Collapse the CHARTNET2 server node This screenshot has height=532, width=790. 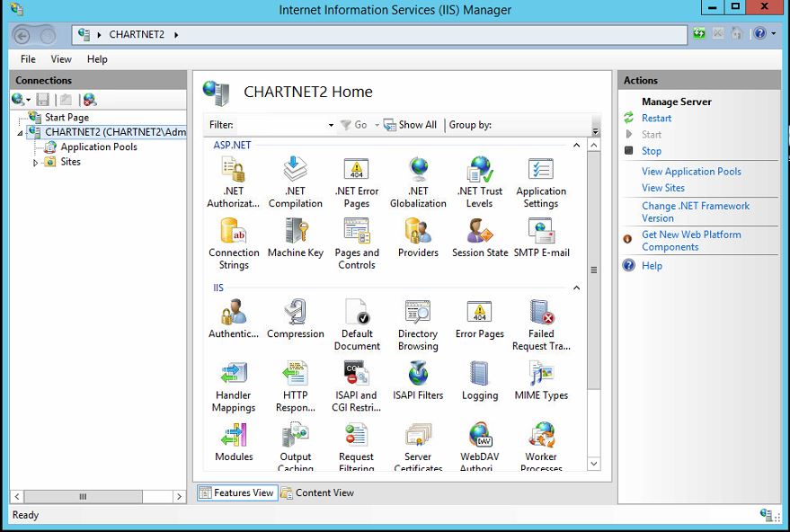click(20, 133)
